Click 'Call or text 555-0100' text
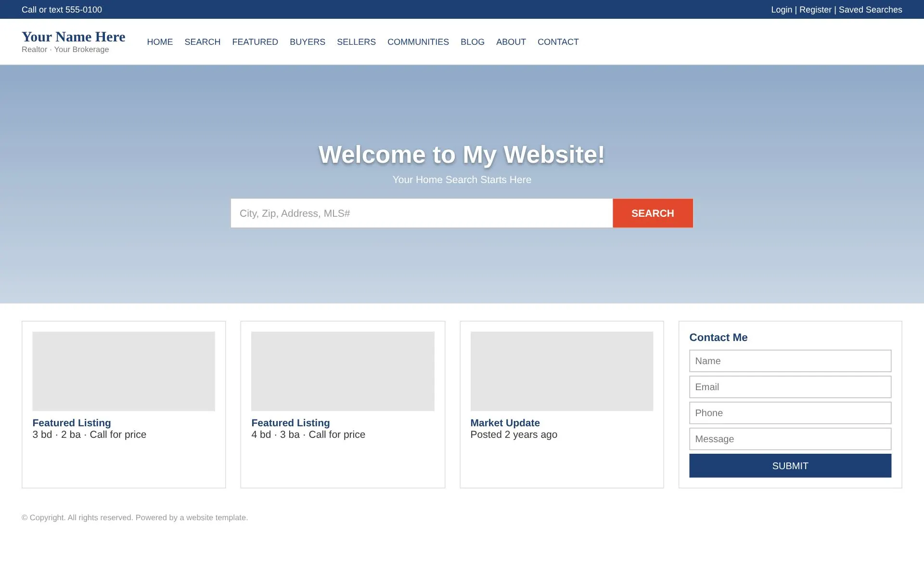924x578 pixels. click(62, 10)
